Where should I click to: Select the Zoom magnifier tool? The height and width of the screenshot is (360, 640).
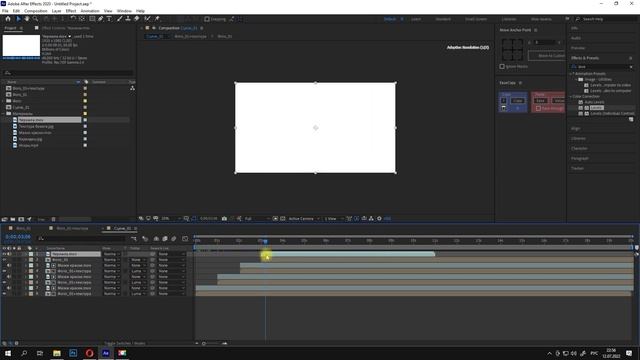pyautogui.click(x=36, y=19)
